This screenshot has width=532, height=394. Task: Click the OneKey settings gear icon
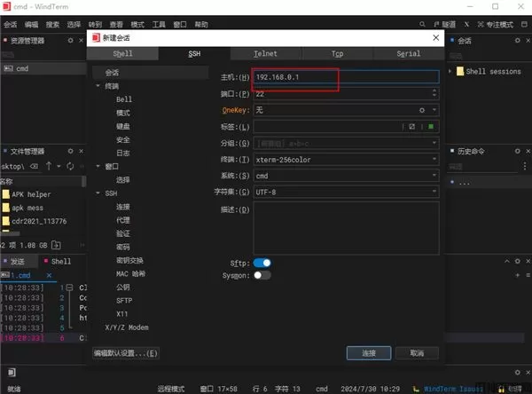pos(422,110)
